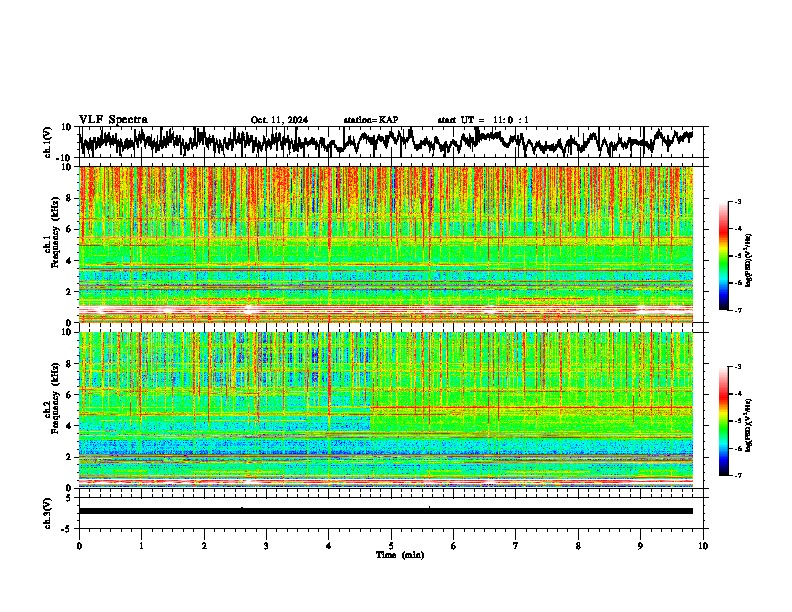Click the ch.1 spectrogram color scale bar

[724, 256]
